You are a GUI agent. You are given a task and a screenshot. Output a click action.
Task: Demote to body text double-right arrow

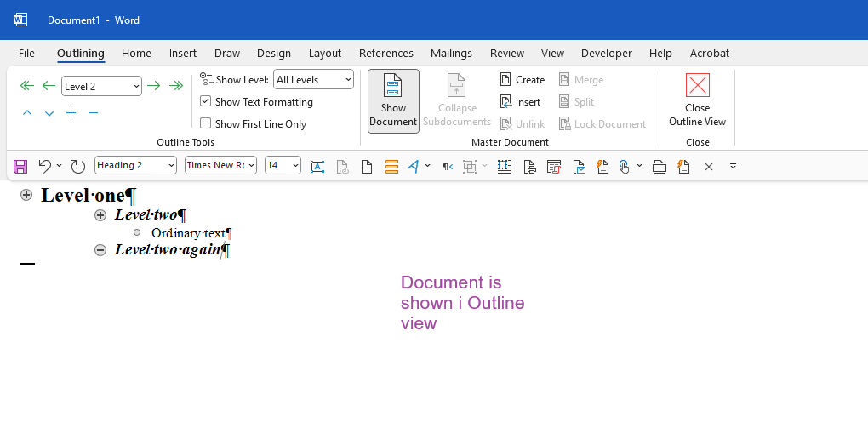(176, 86)
